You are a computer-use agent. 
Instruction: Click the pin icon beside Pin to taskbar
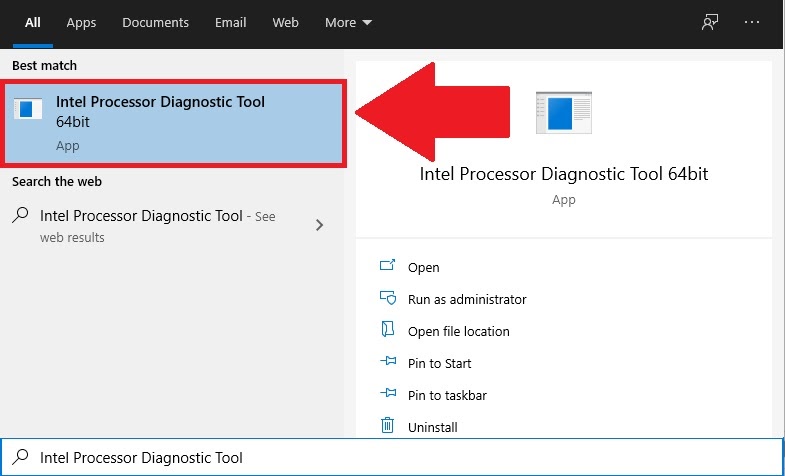click(388, 393)
